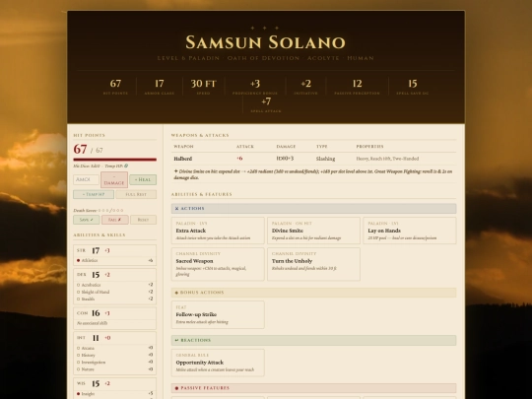Add temporary hit points with Temp HP button
Image resolution: width=532 pixels, height=399 pixels.
(94, 194)
